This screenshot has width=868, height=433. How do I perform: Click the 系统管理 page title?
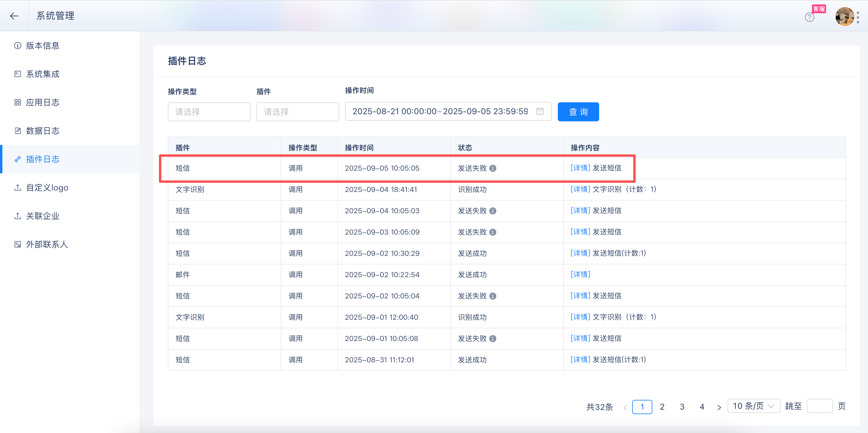tap(55, 15)
